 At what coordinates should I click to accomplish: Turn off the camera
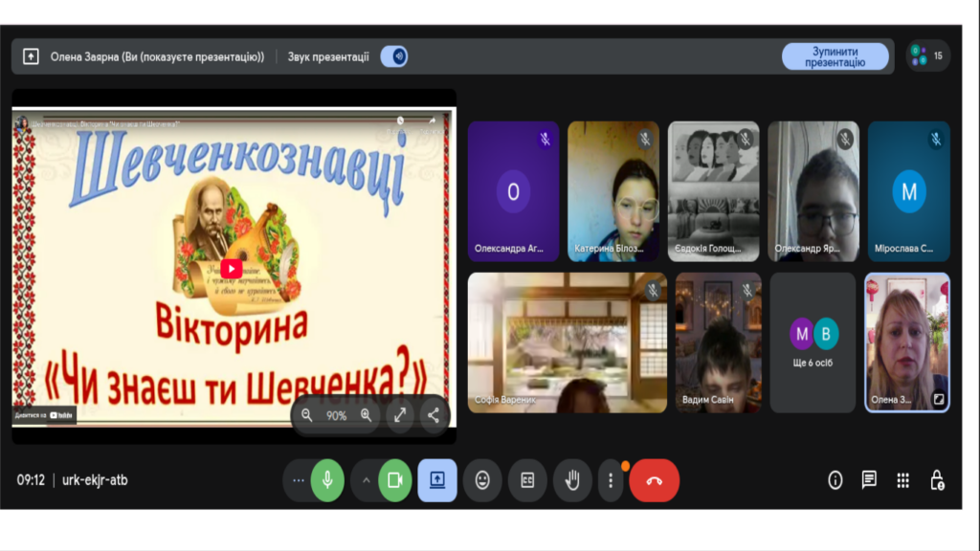click(x=394, y=480)
